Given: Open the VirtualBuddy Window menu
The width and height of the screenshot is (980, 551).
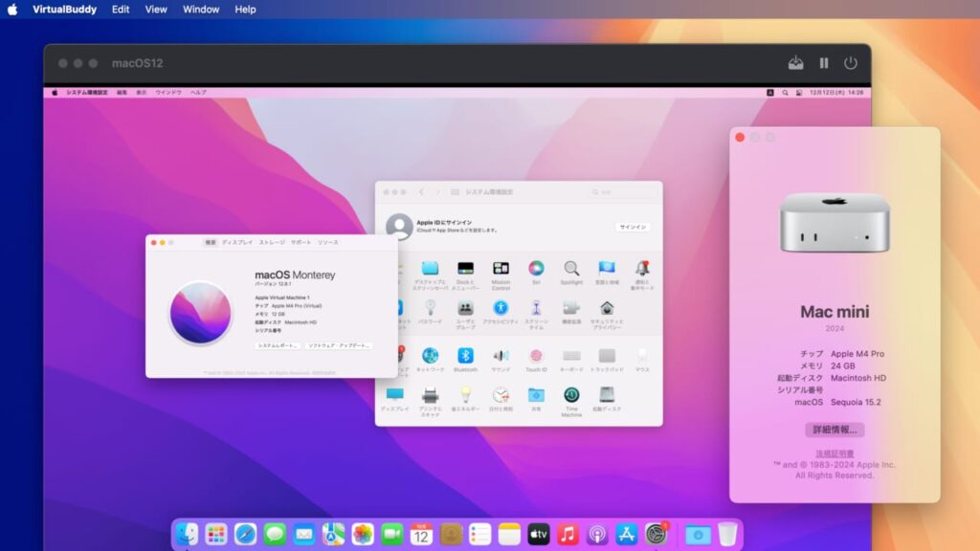Looking at the screenshot, I should pyautogui.click(x=201, y=10).
